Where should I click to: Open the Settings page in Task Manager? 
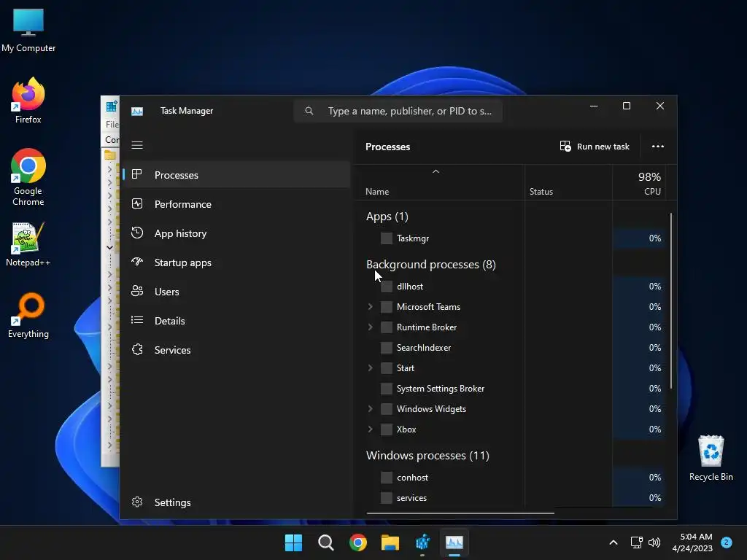click(x=236, y=502)
